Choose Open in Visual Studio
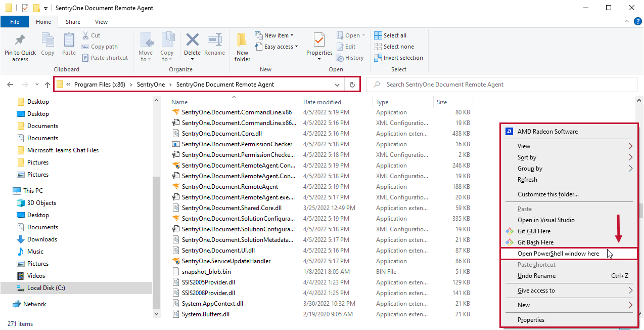This screenshot has height=330, width=644. point(568,220)
